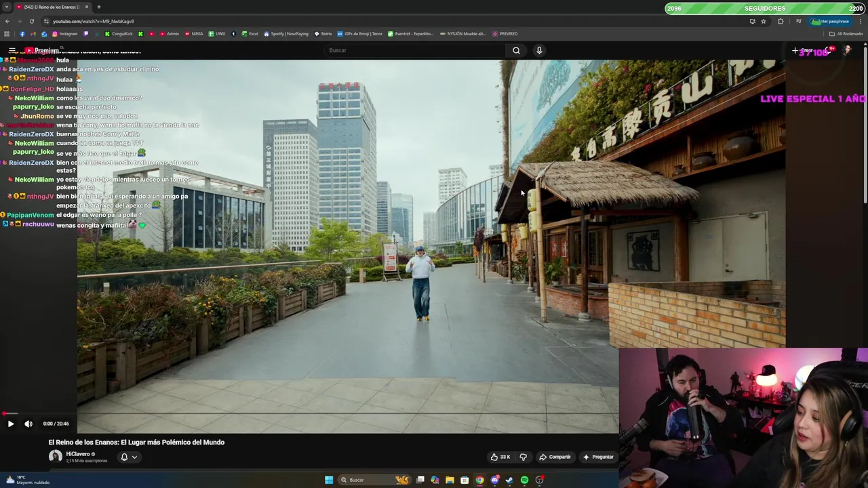Open Chrome extensions puzzle icon

(x=781, y=21)
